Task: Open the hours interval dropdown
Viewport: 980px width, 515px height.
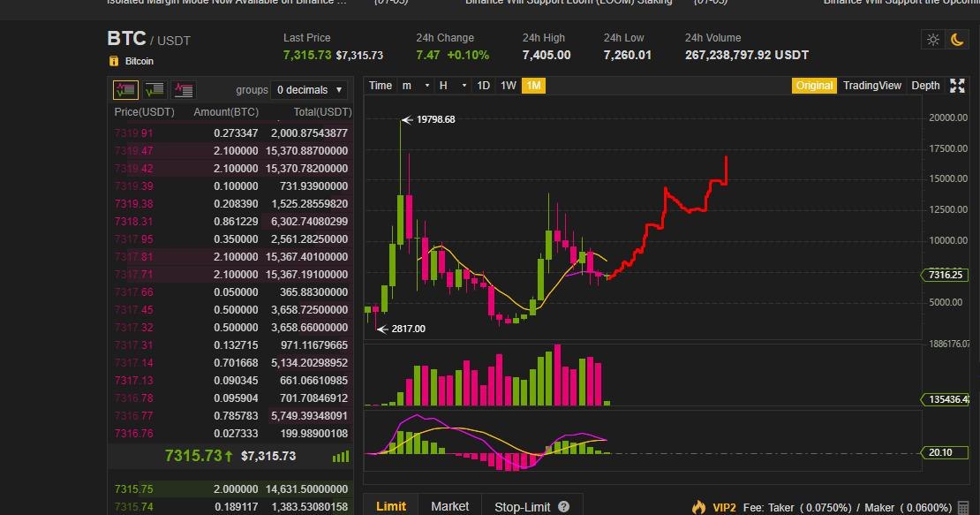Action: tap(453, 86)
